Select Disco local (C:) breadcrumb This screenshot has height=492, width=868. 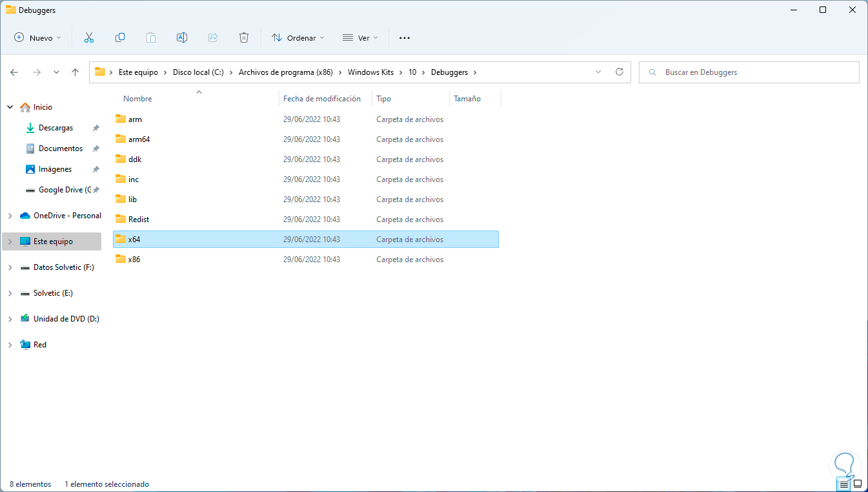198,72
